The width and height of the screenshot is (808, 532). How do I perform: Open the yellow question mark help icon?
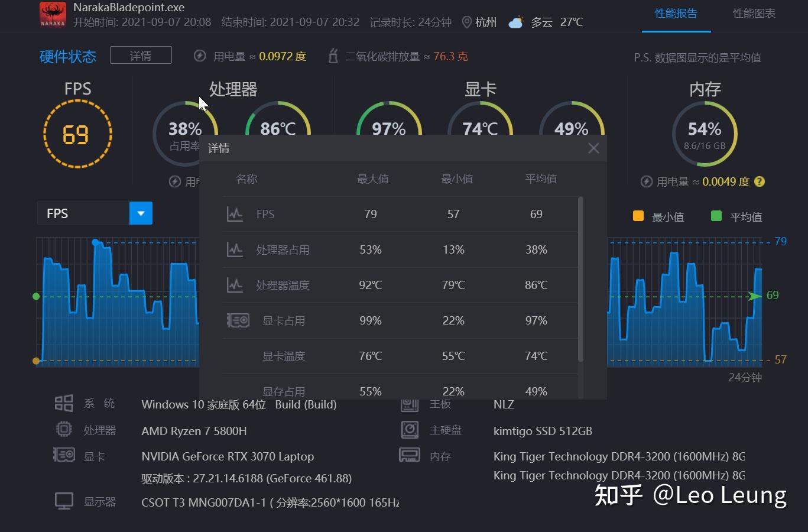760,181
